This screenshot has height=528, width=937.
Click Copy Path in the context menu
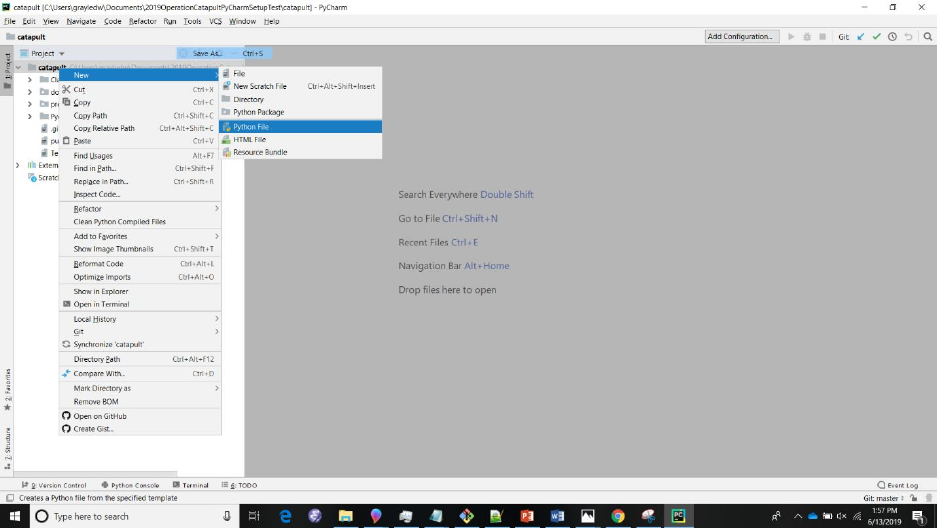(140, 115)
